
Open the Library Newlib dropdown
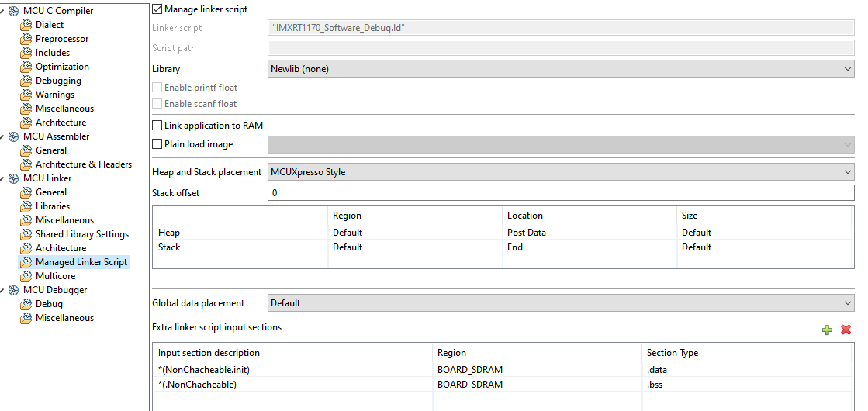point(561,69)
